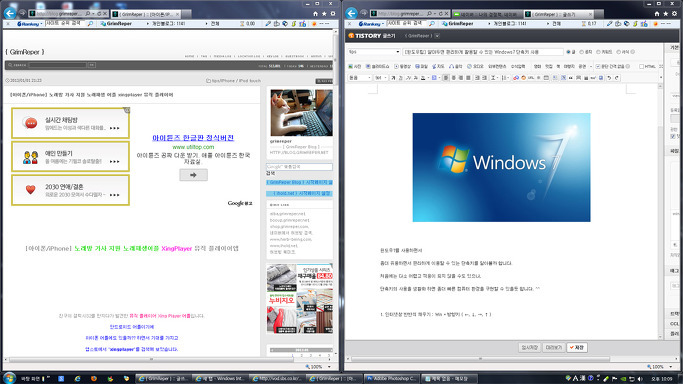
Task: Click the 저장 save button
Action: [x=577, y=347]
